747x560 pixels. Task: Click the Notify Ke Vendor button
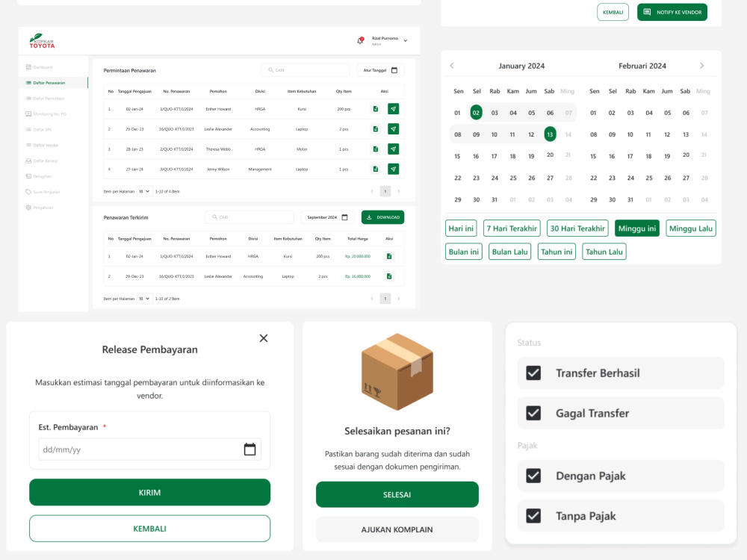point(672,12)
